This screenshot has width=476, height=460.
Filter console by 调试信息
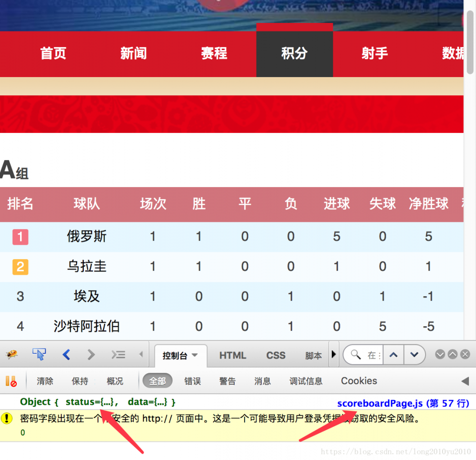[306, 381]
